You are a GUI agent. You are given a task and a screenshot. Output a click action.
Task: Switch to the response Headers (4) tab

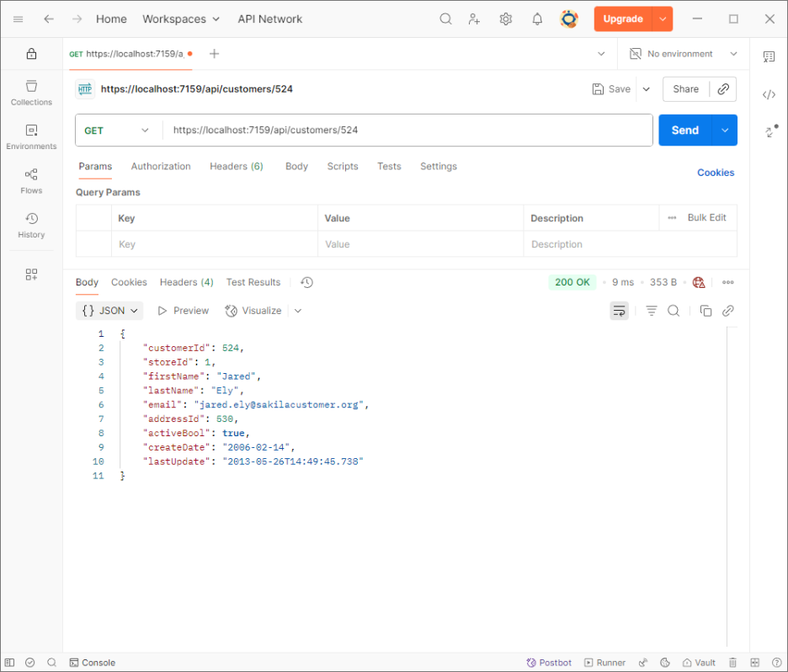tap(186, 283)
